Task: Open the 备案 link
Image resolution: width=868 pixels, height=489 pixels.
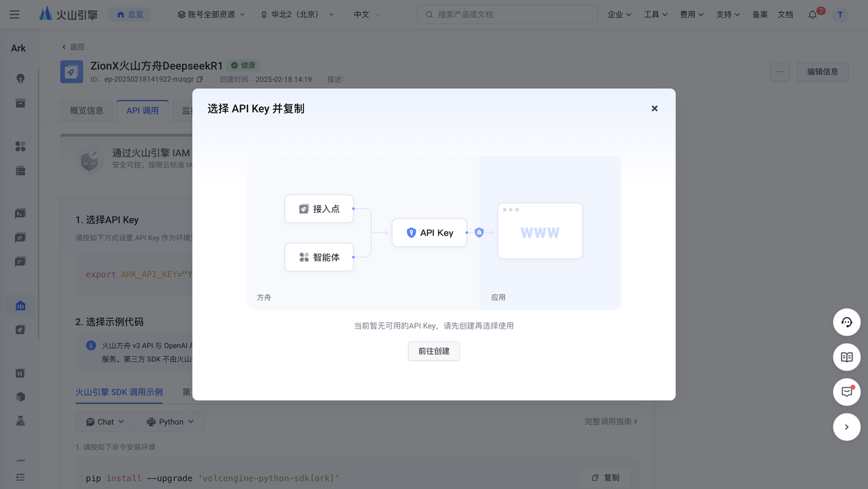Action: [x=760, y=14]
